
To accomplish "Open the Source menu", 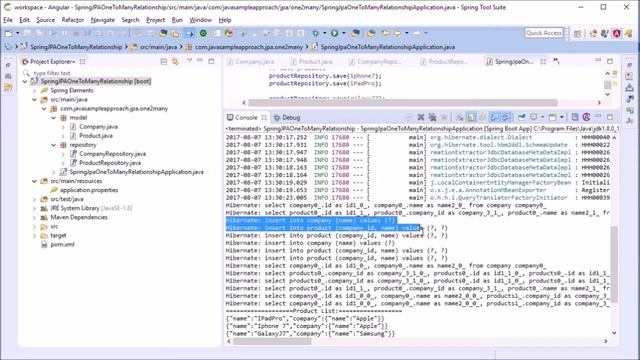I will point(45,20).
